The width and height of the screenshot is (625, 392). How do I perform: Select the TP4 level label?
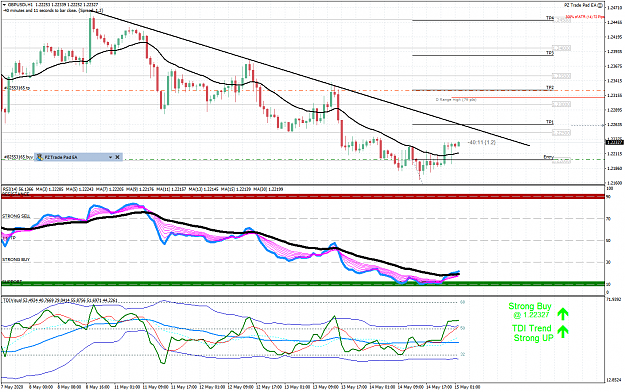pos(550,18)
